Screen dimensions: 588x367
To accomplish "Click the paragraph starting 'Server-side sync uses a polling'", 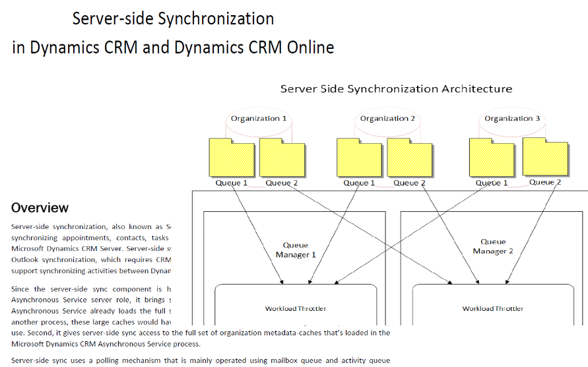I will [x=201, y=360].
